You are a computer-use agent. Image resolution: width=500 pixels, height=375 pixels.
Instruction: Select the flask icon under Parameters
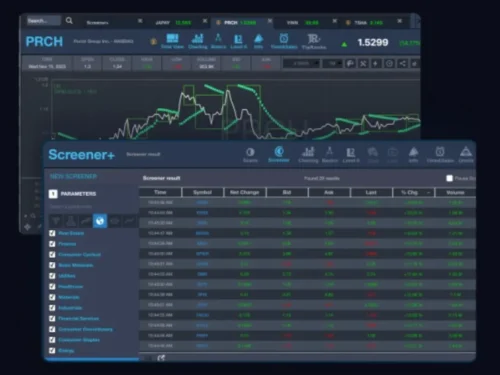71,221
